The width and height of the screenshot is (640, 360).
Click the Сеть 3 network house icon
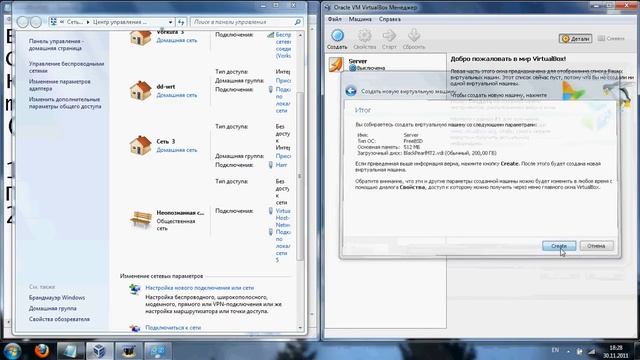point(140,145)
